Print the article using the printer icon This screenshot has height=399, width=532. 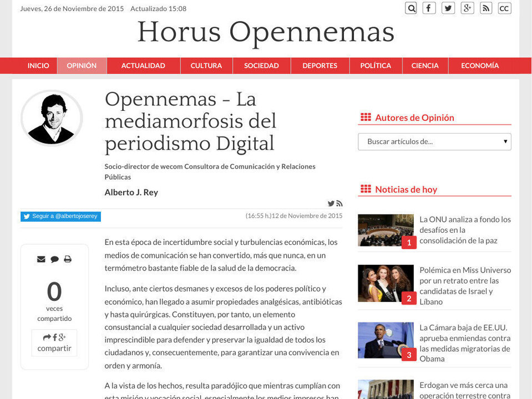68,259
